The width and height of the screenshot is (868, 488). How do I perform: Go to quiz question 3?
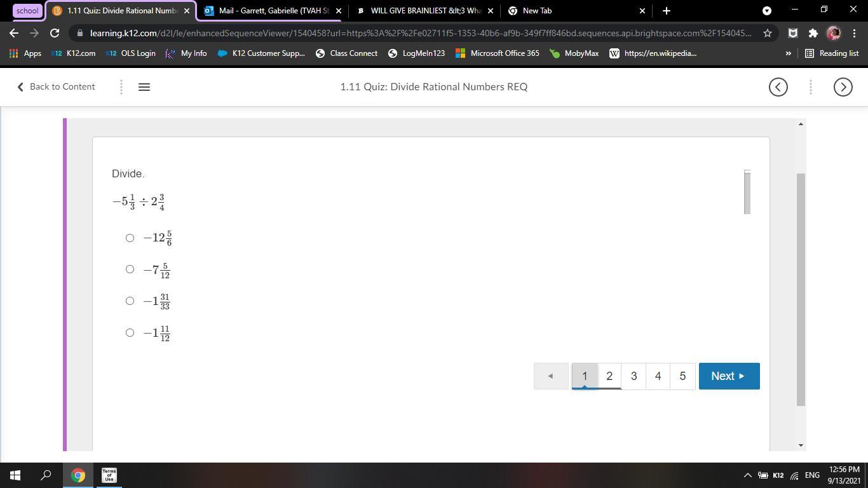(634, 376)
